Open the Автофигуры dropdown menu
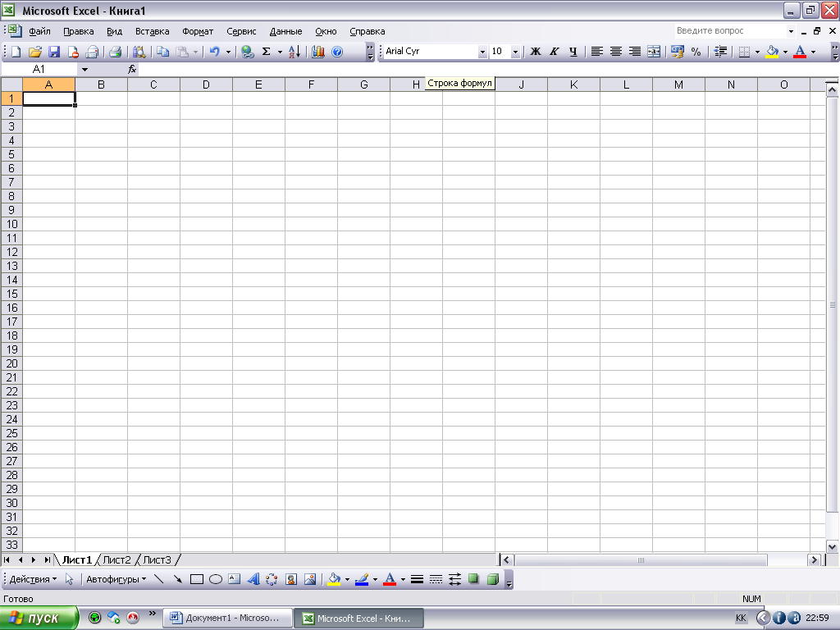This screenshot has width=840, height=630. [116, 579]
